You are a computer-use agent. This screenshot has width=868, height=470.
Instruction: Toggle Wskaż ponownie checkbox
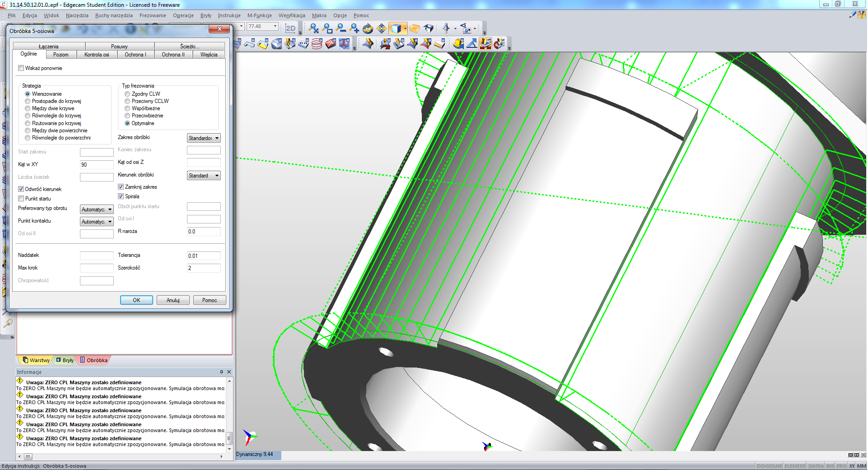21,68
